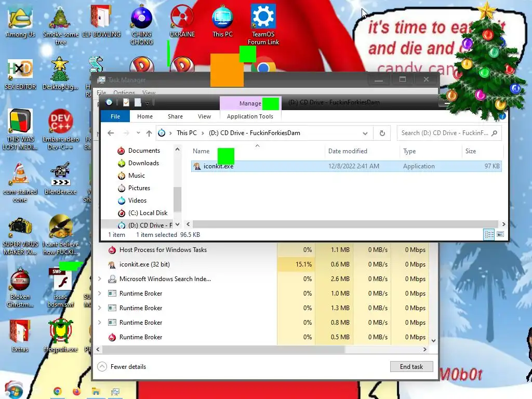
Task: Open issac bdsm.swf flash file
Action: (60, 288)
